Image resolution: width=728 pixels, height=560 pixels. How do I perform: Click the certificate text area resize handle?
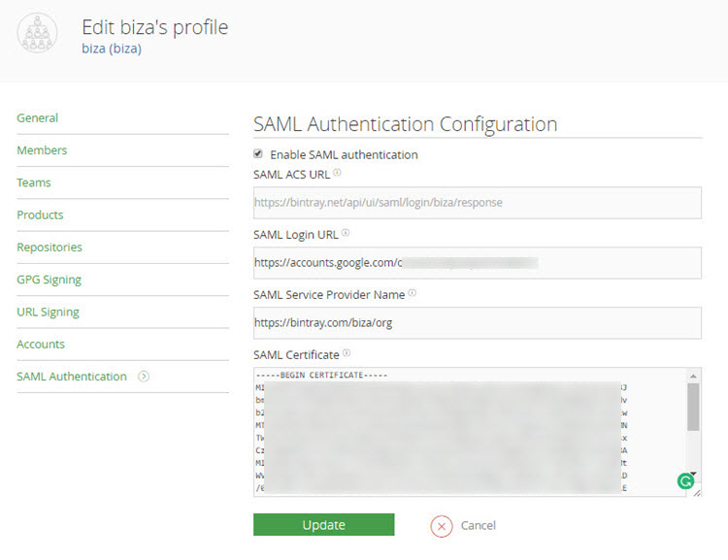697,493
